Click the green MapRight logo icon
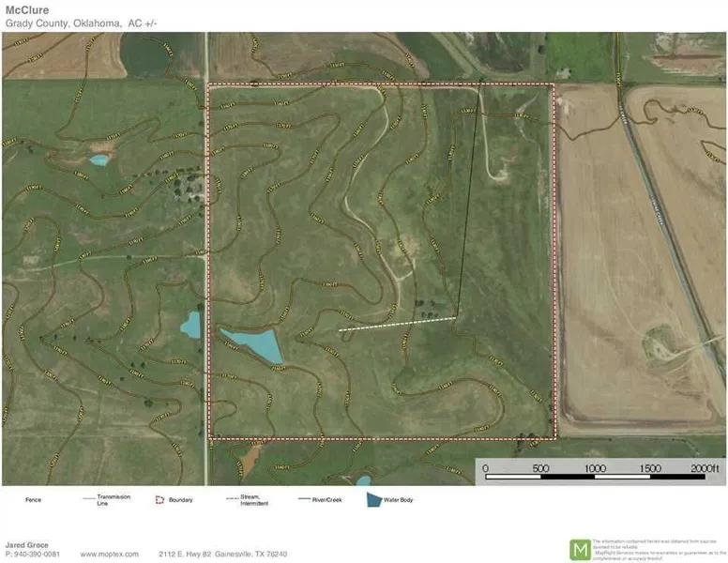The width and height of the screenshot is (728, 563). pyautogui.click(x=581, y=549)
